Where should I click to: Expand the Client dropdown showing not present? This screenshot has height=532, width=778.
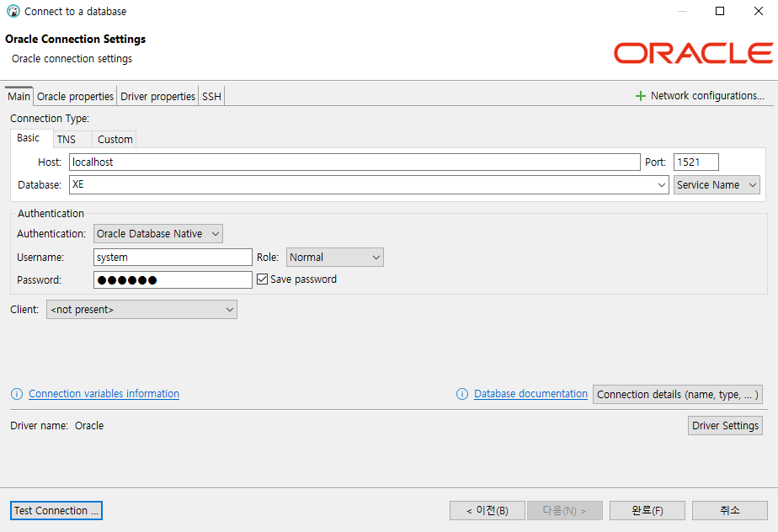141,310
